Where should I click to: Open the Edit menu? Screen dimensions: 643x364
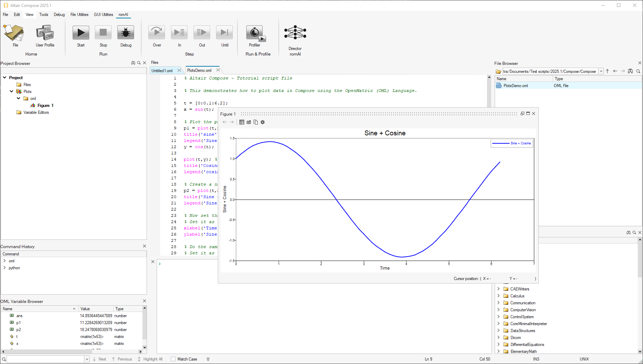pos(17,15)
